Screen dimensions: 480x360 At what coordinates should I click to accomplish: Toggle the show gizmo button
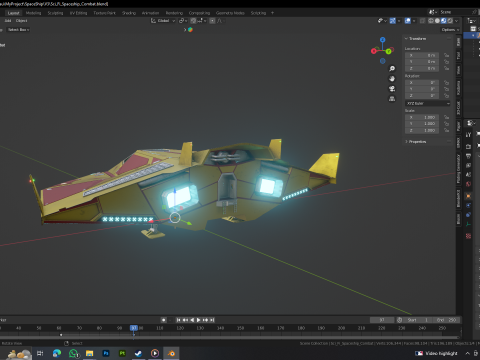(x=393, y=21)
